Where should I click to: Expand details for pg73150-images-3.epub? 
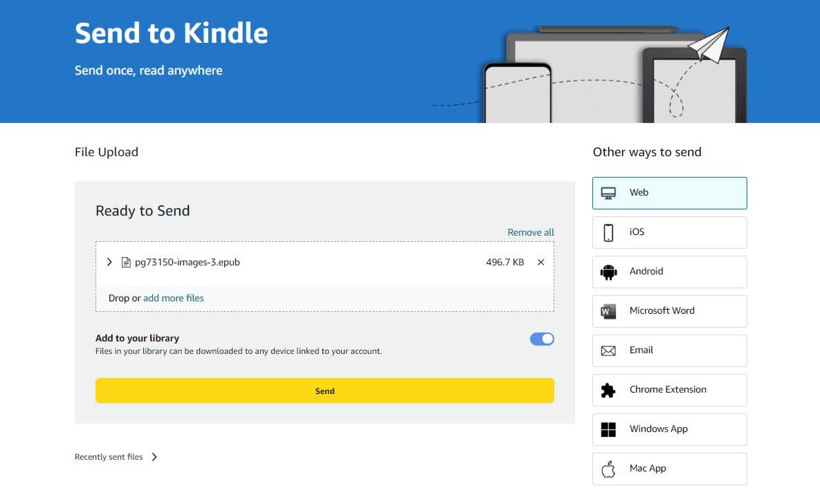click(x=109, y=262)
